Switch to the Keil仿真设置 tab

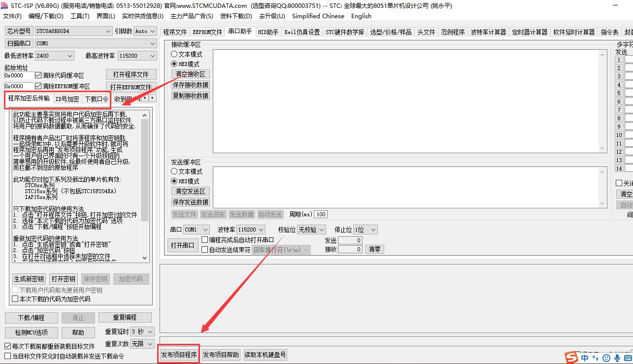(x=302, y=32)
